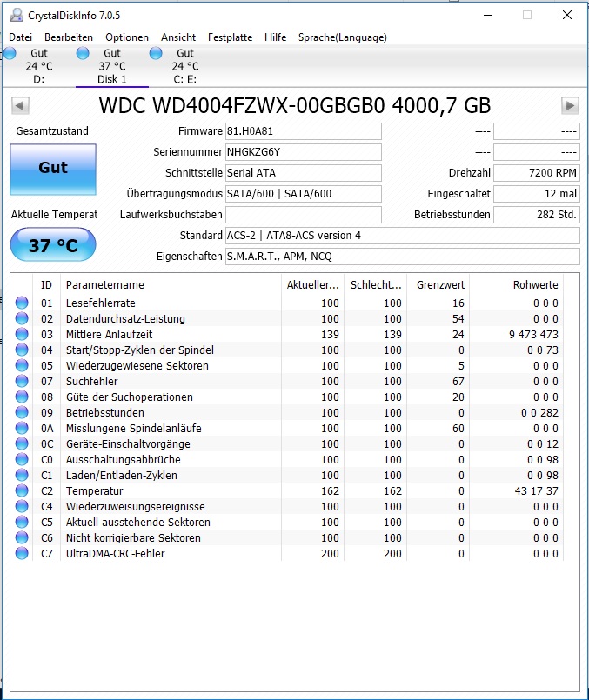This screenshot has width=589, height=700.
Task: Close the CrystalDiskInfo window
Action: tap(567, 15)
